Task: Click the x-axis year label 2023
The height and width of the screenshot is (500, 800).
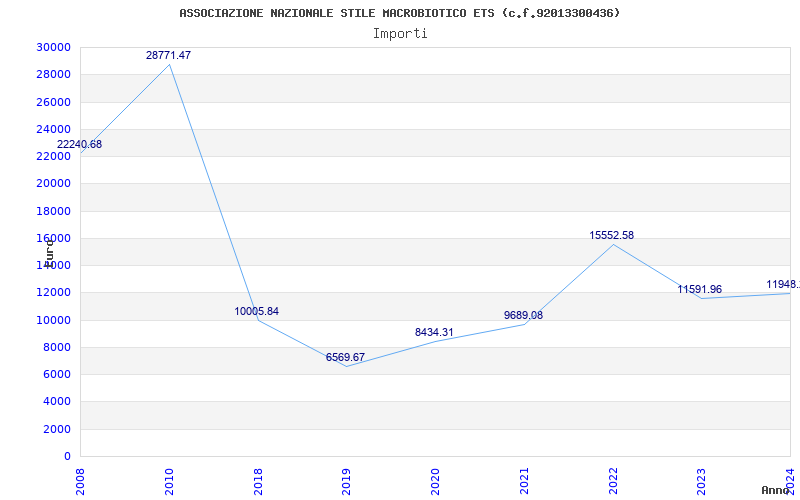Action: 702,482
